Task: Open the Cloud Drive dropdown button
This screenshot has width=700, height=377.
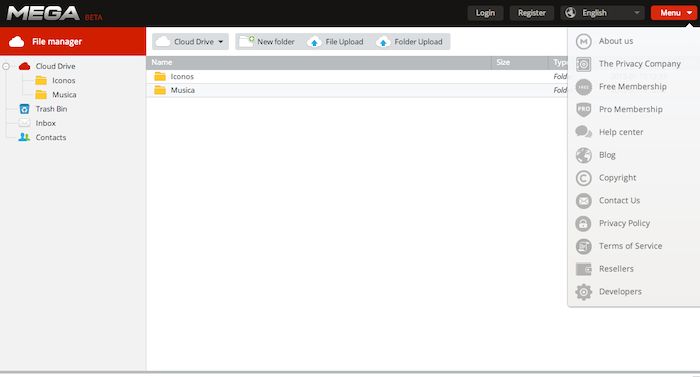Action: pyautogui.click(x=190, y=42)
